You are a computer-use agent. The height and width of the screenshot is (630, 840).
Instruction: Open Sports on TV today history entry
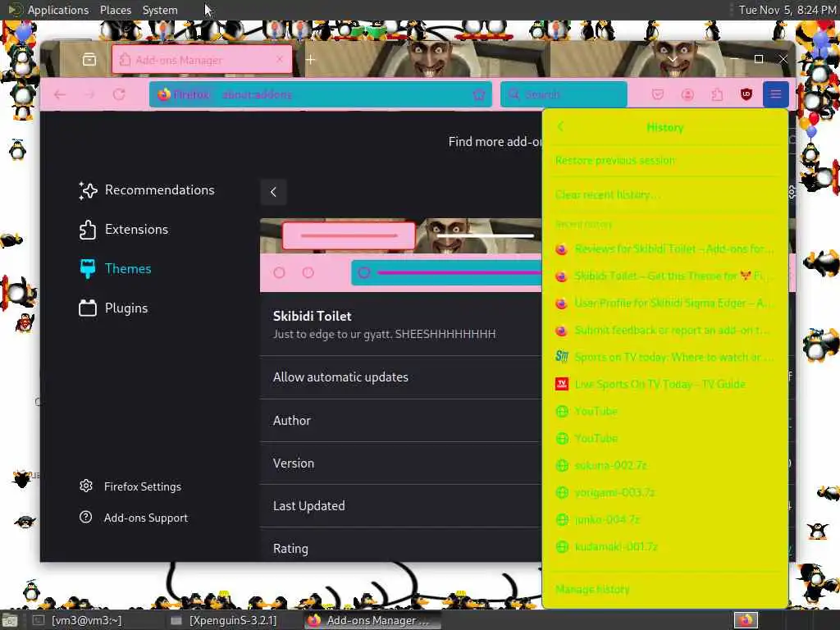coord(664,357)
